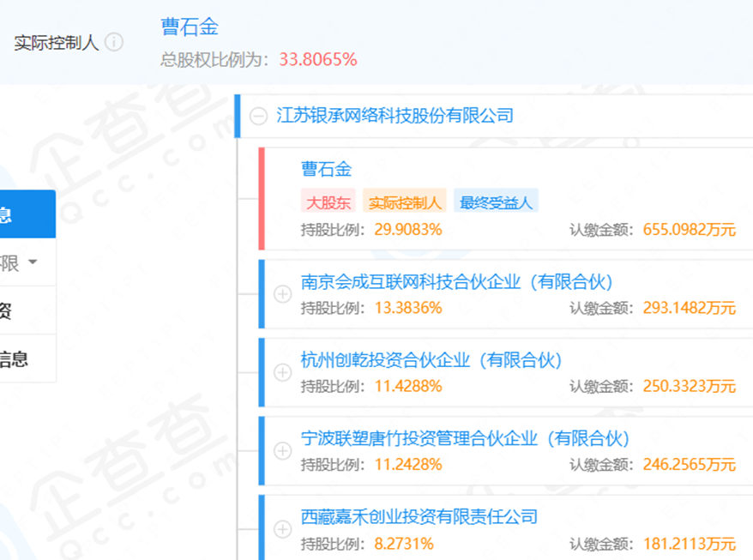Expand the 西藏嘉禾创业投资有限责任公司 node

282,529
